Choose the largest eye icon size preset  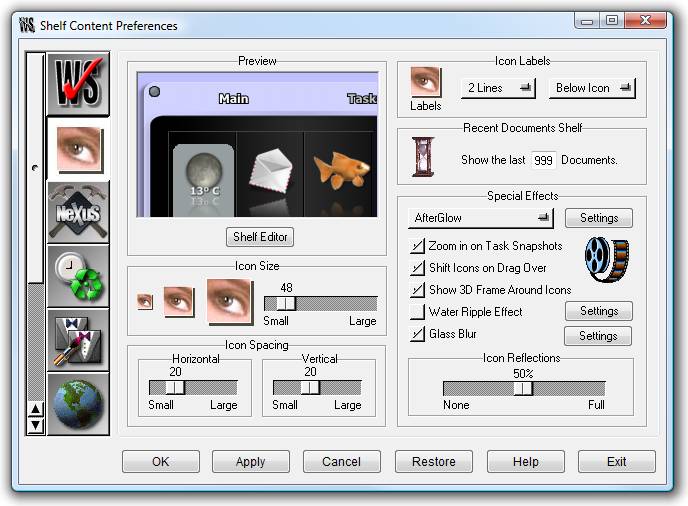coord(230,302)
